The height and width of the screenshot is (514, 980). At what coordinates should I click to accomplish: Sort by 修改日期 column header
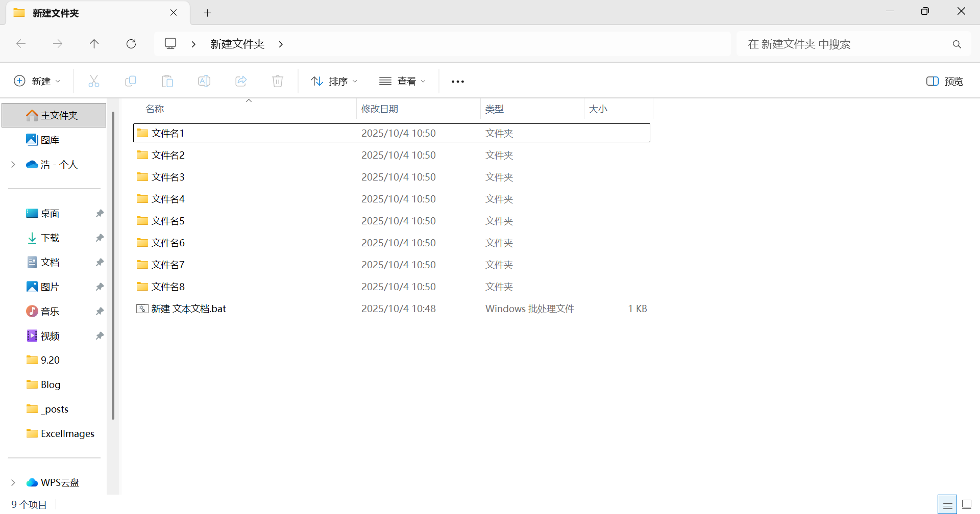(380, 109)
